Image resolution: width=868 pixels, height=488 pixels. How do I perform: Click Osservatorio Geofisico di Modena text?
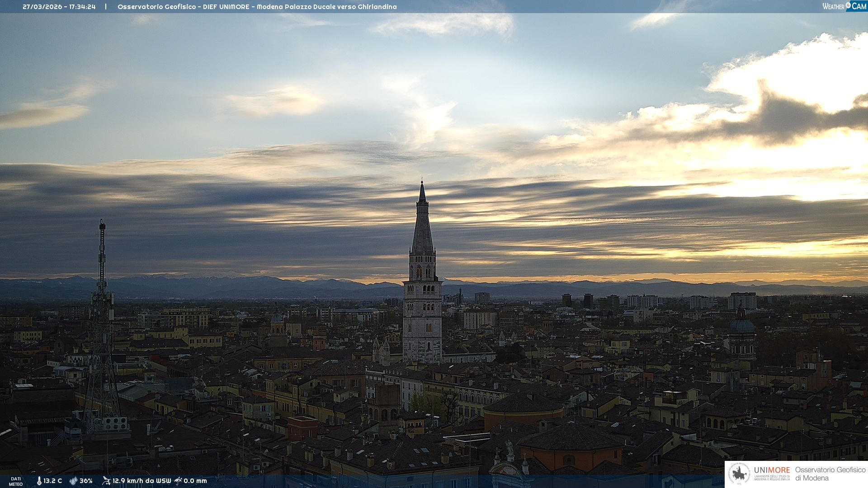pyautogui.click(x=830, y=474)
